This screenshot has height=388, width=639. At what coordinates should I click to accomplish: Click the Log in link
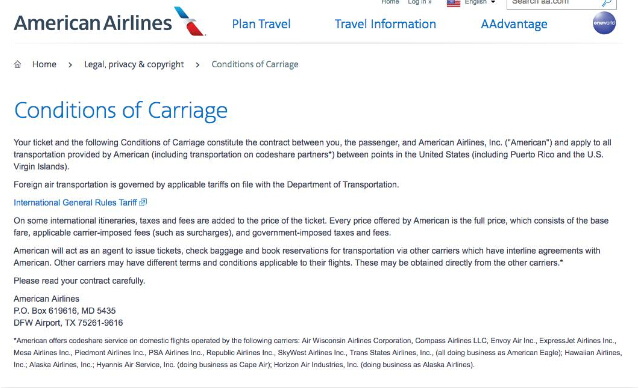coord(419,2)
